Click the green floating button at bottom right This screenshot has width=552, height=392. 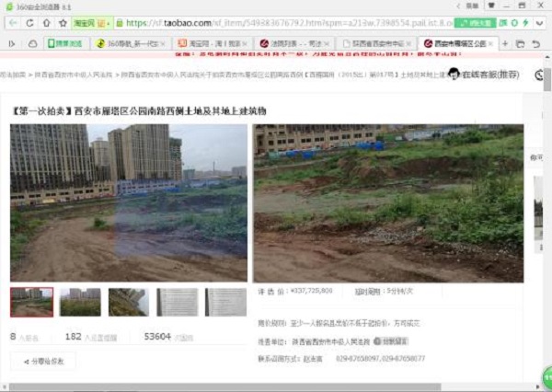tap(546, 377)
